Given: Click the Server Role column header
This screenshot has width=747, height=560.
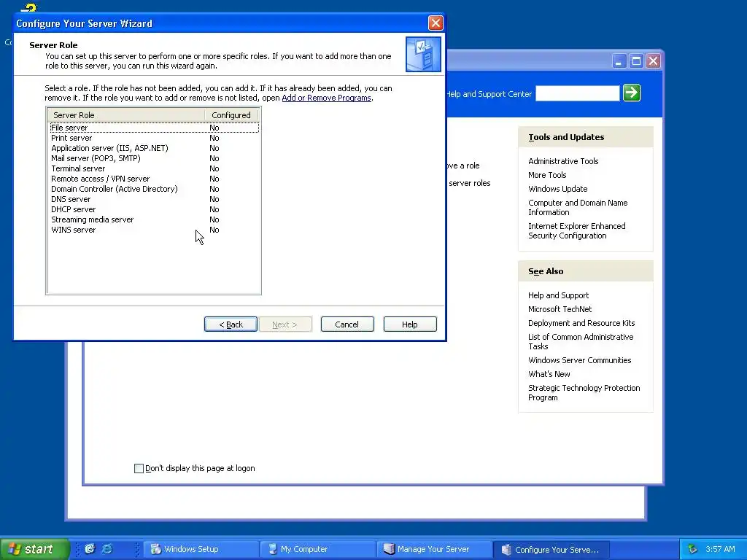Looking at the screenshot, I should pos(126,115).
